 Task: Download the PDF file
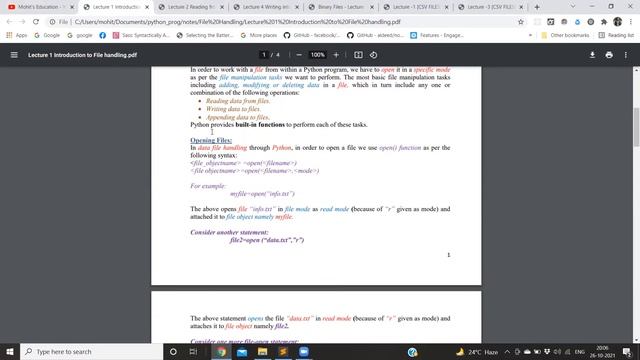tap(592, 55)
